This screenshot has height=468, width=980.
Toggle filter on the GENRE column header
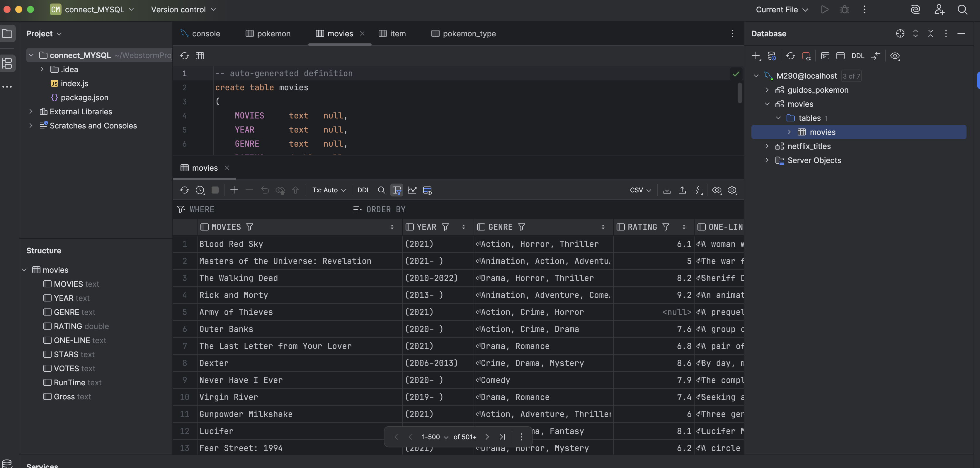(522, 227)
